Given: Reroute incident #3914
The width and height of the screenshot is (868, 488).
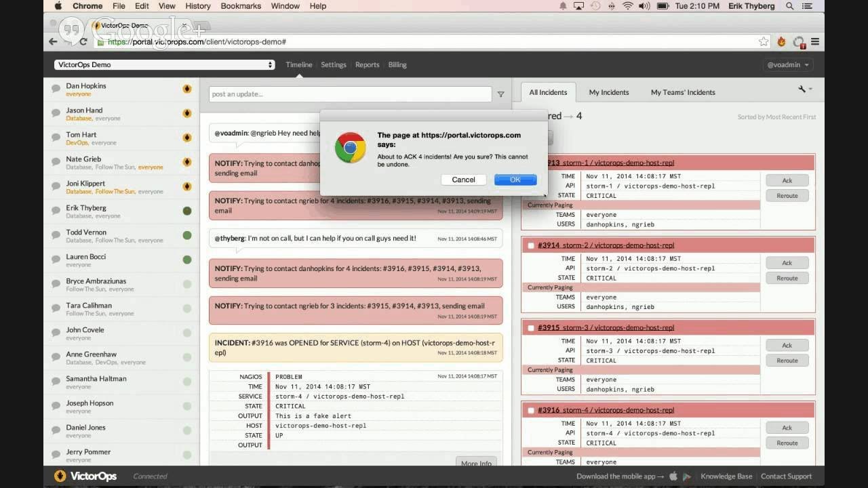Looking at the screenshot, I should 787,279.
